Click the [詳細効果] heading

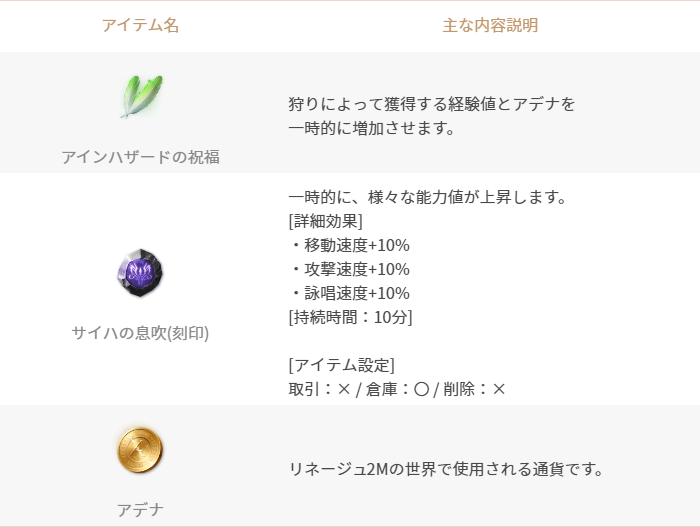(x=325, y=221)
